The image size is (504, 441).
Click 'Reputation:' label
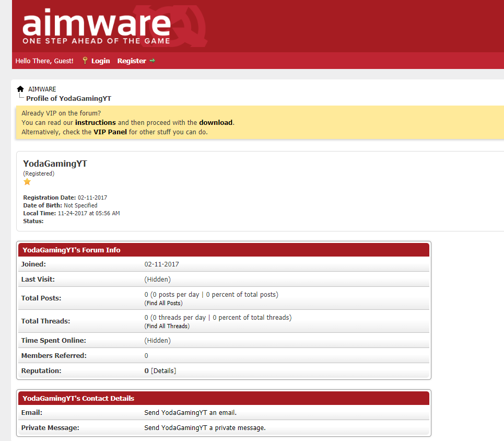coord(41,371)
